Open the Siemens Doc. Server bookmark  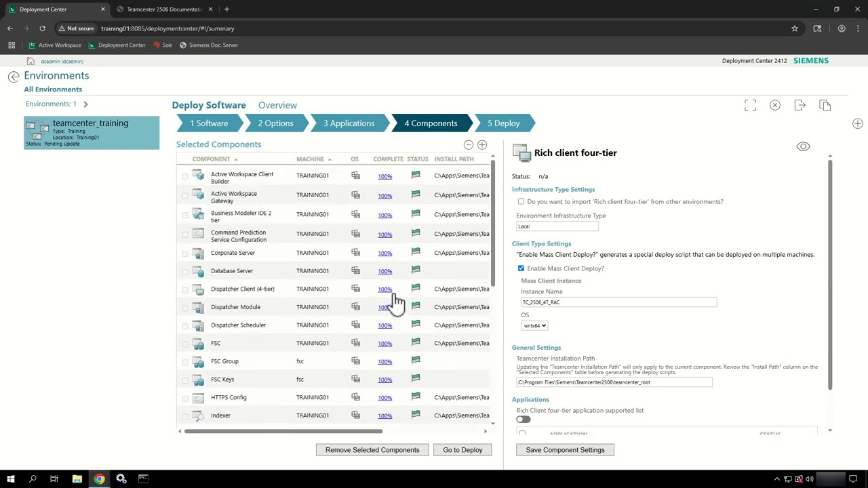208,45
